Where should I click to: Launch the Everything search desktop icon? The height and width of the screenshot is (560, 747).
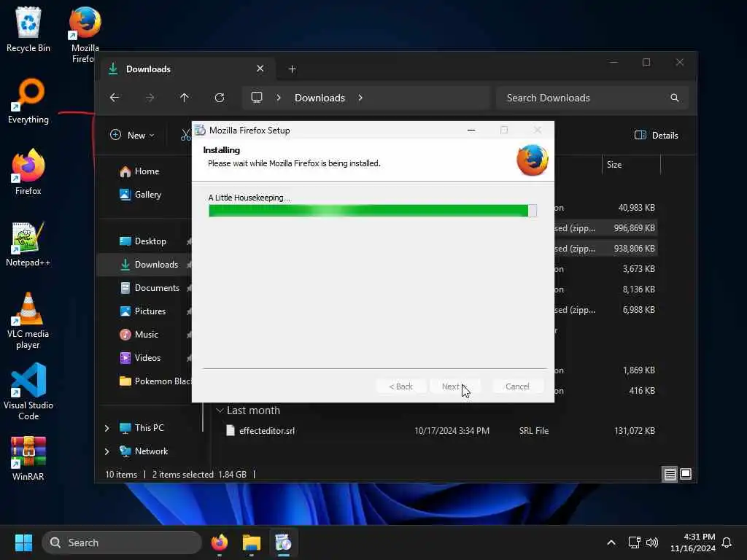coord(28,101)
